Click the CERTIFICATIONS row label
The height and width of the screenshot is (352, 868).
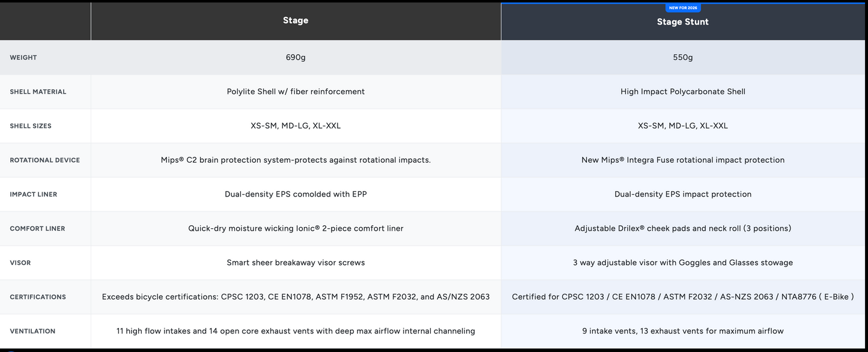(x=38, y=297)
